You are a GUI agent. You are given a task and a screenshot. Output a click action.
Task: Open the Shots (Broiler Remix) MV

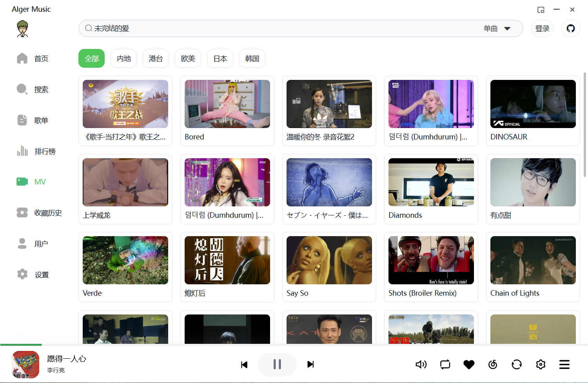(431, 267)
